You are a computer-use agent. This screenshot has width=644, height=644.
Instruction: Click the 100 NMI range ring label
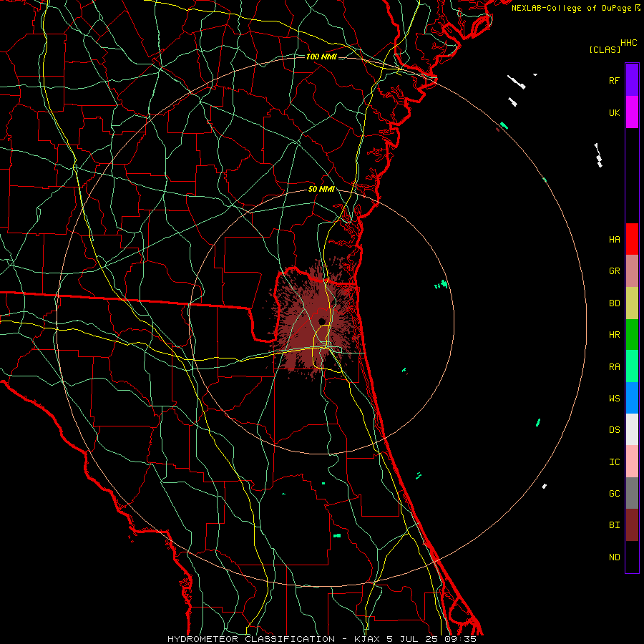[x=321, y=57]
